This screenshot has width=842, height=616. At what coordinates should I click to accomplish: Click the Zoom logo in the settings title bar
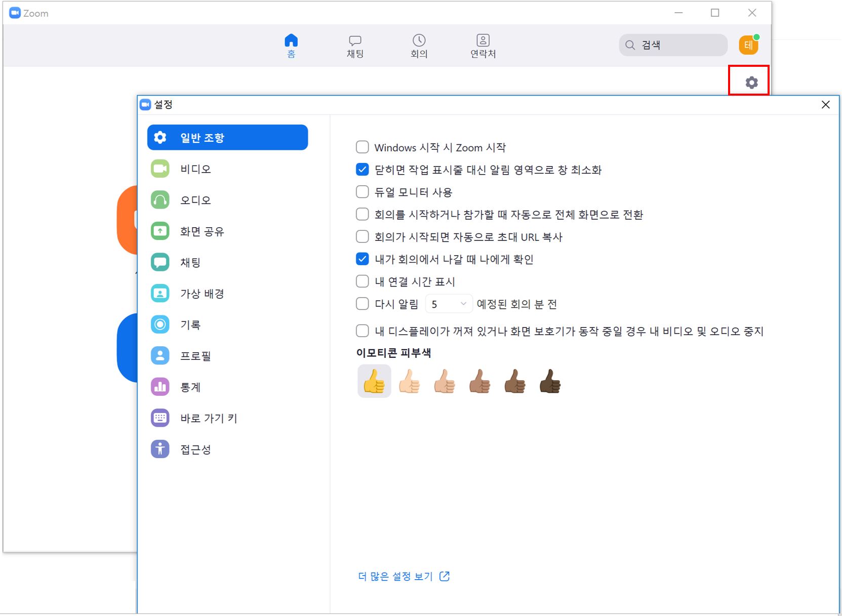coord(145,104)
